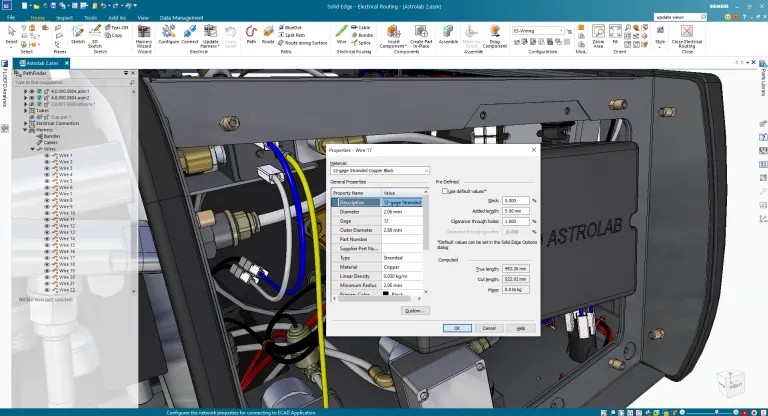768x416 pixels.
Task: Open the Material dropdown in Properties dialog
Action: 425,171
